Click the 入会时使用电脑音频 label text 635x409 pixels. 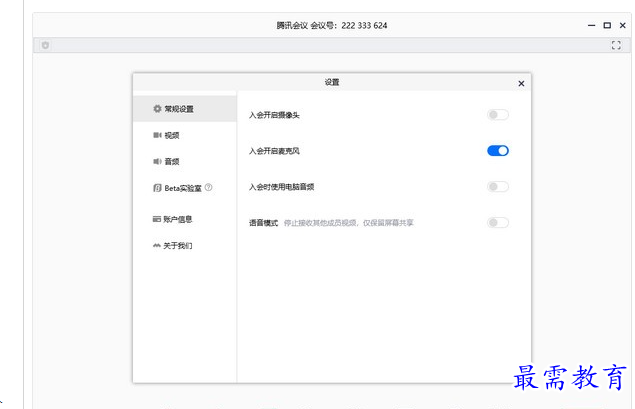click(281, 187)
